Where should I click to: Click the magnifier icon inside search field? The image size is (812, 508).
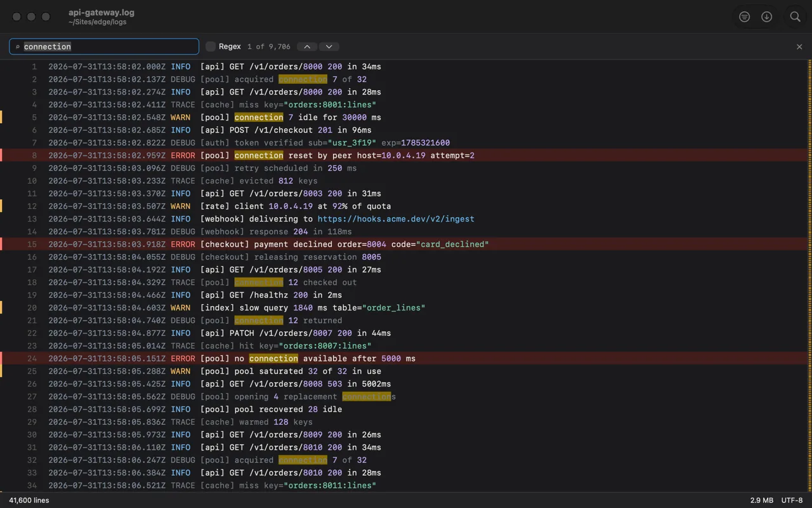(18, 47)
